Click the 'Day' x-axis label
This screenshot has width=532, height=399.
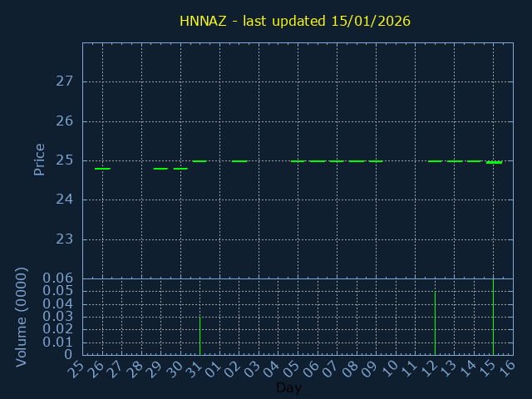click(288, 388)
